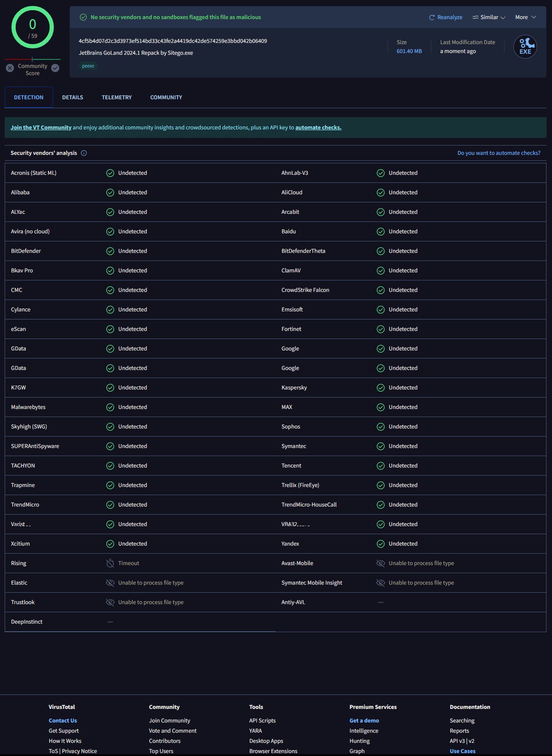Screen dimensions: 552x756
Task: Click the community score upvote check icon
Action: pyautogui.click(x=55, y=68)
